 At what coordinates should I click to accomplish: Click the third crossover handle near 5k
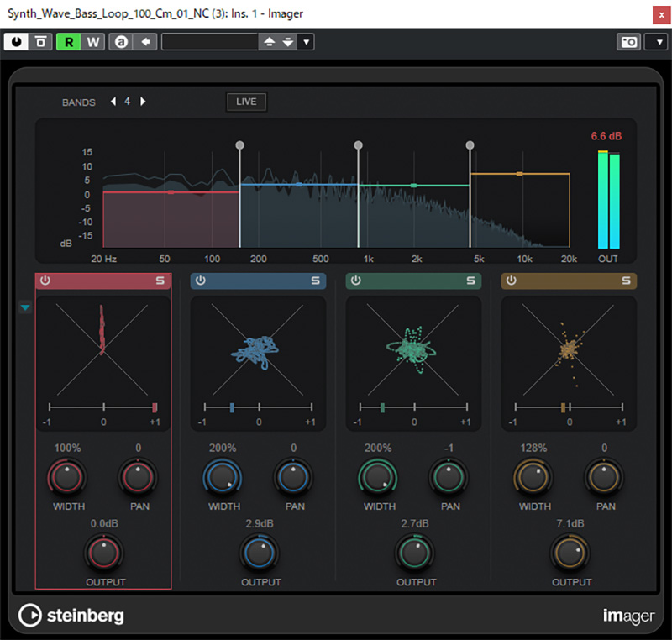pos(470,145)
